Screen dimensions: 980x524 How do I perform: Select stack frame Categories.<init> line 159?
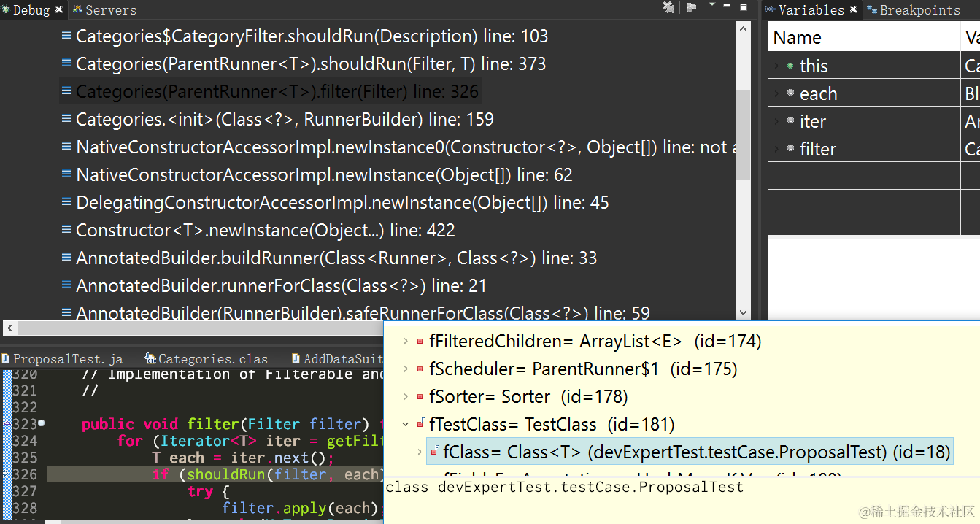(x=285, y=120)
